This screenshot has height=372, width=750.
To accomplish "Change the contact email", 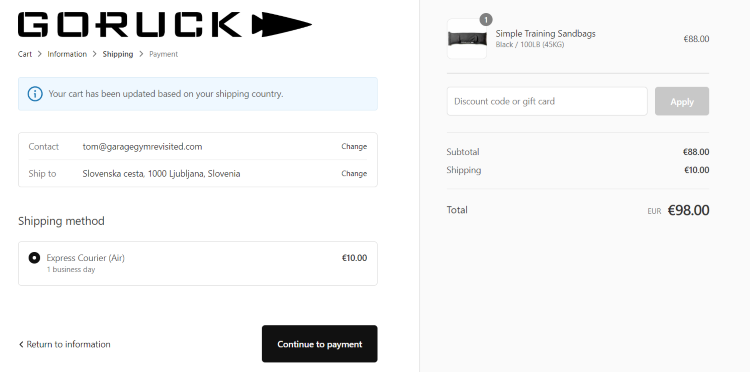I will click(x=354, y=146).
